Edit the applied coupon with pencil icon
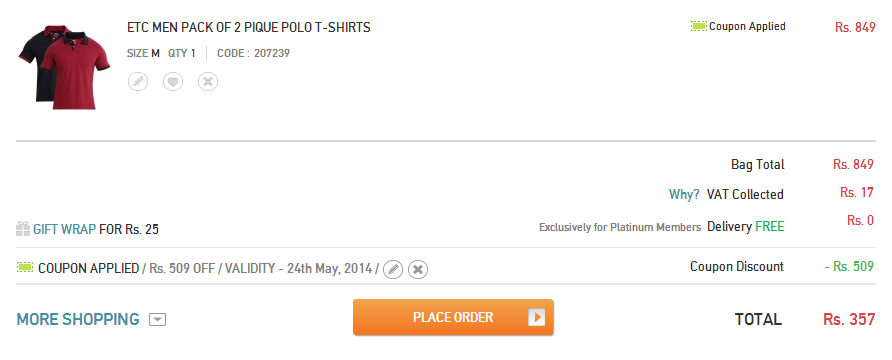This screenshot has width=892, height=360. 393,269
